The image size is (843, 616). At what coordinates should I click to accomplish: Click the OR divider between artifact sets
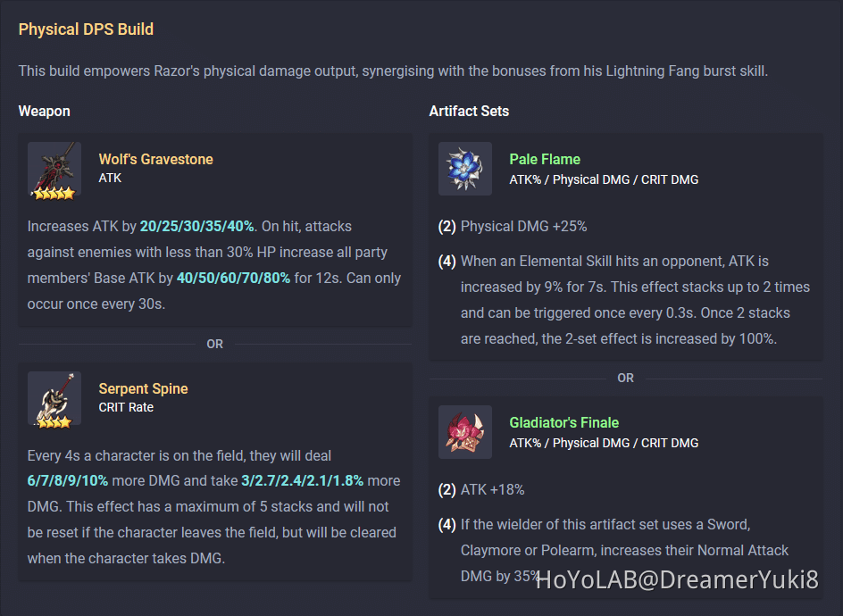click(625, 378)
